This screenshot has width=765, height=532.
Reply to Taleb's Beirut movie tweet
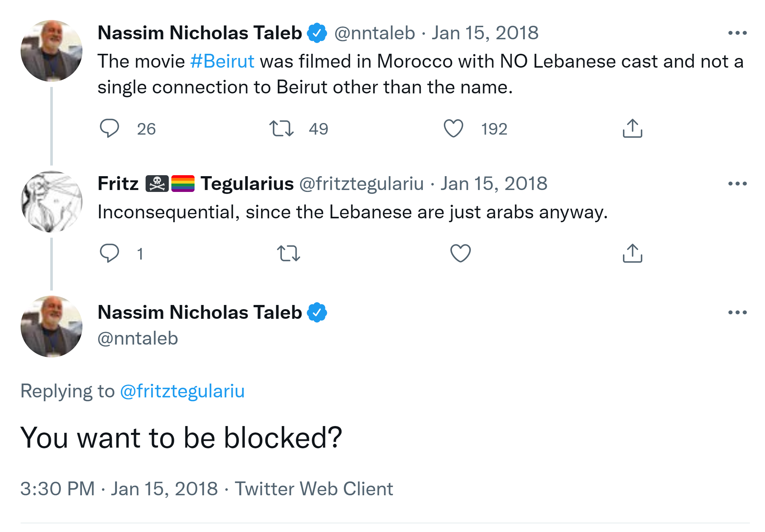point(109,128)
